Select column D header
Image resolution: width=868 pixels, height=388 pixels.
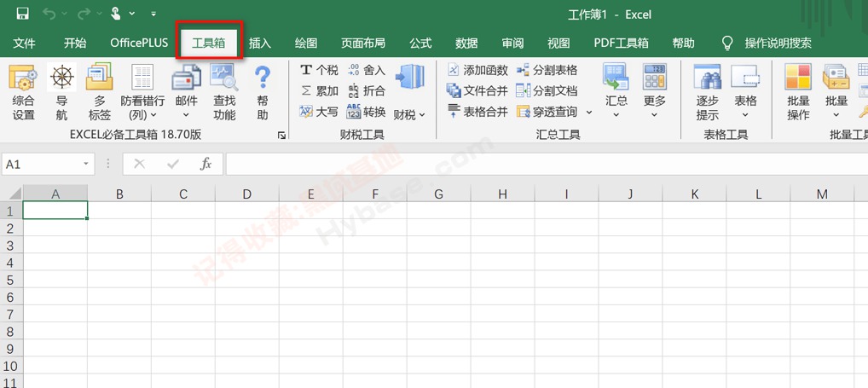pos(247,194)
